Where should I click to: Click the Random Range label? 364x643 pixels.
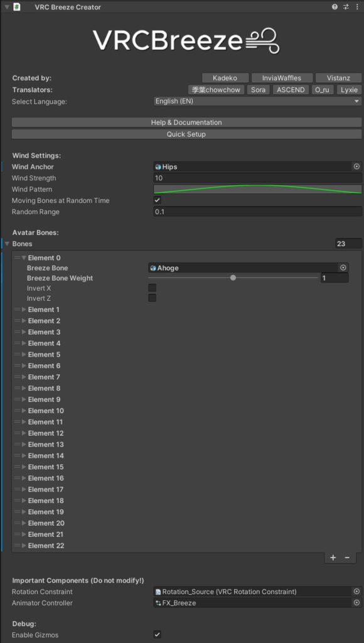point(36,212)
